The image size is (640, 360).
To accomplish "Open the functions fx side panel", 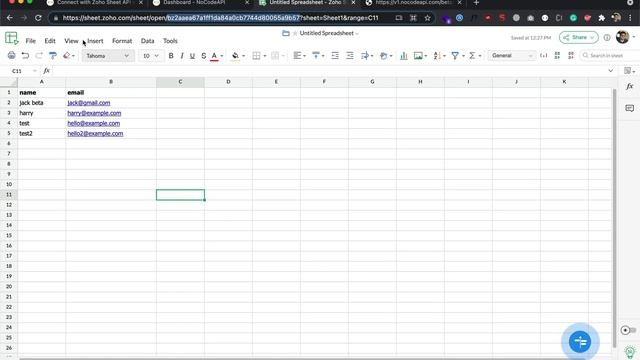I will click(x=629, y=87).
